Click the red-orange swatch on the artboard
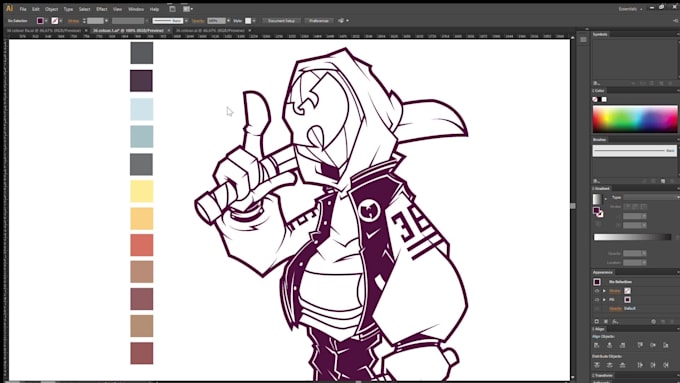Viewport: 680px width, 383px height. click(x=142, y=245)
